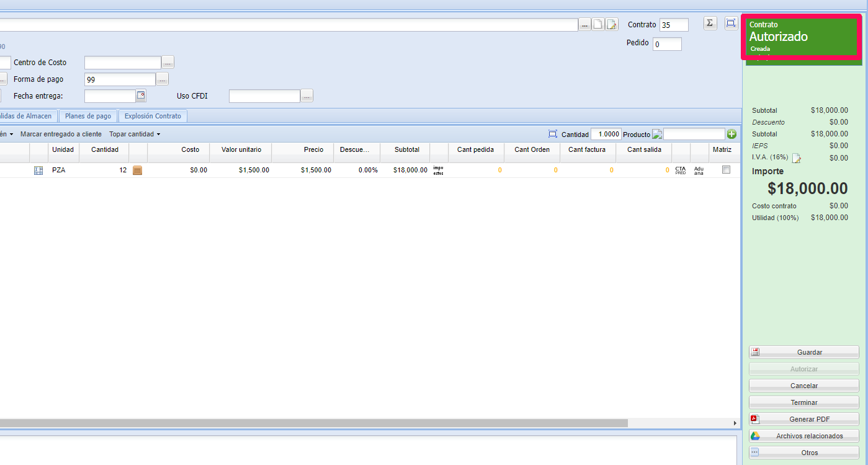Click the brown box icon beside quantity 12
Image resolution: width=868 pixels, height=465 pixels.
coord(137,170)
